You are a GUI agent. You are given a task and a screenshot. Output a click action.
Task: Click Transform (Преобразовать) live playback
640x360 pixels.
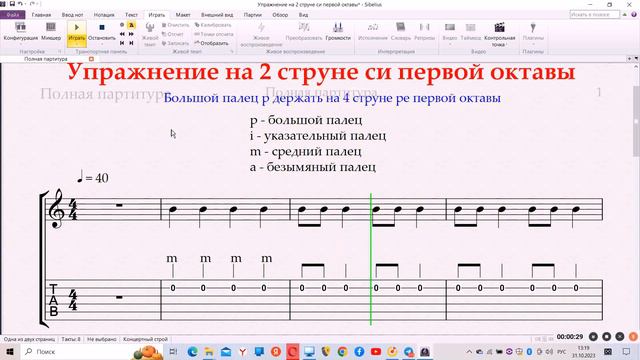(304, 31)
